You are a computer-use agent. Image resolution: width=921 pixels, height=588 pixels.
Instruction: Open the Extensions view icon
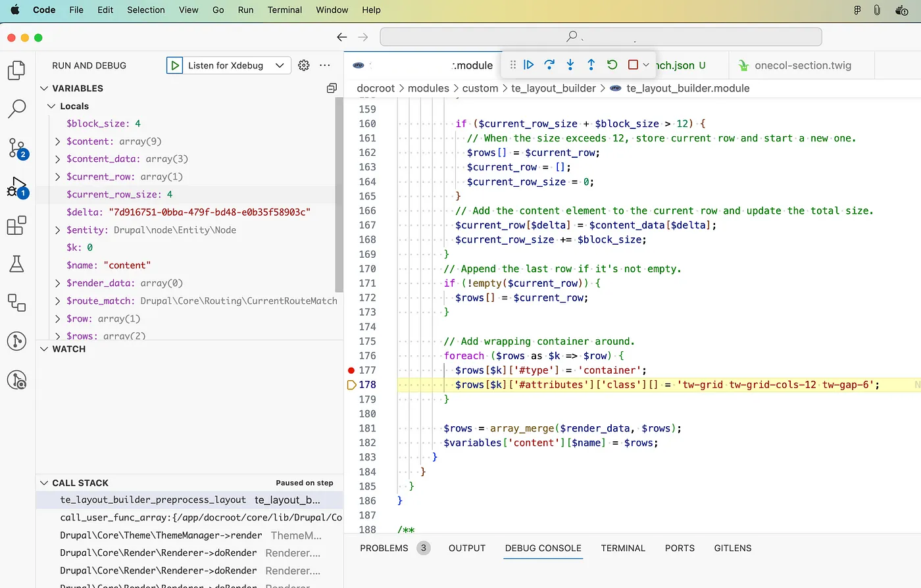16,226
